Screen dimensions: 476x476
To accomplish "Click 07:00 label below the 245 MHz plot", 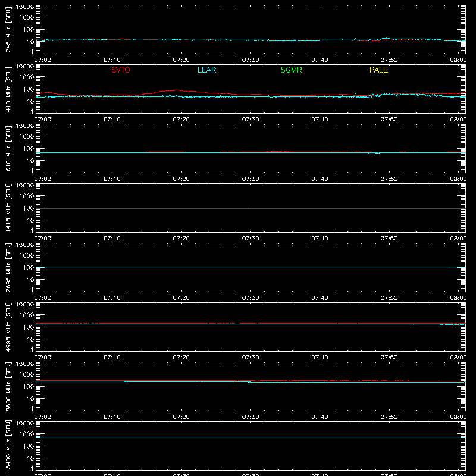I will 43,60.
